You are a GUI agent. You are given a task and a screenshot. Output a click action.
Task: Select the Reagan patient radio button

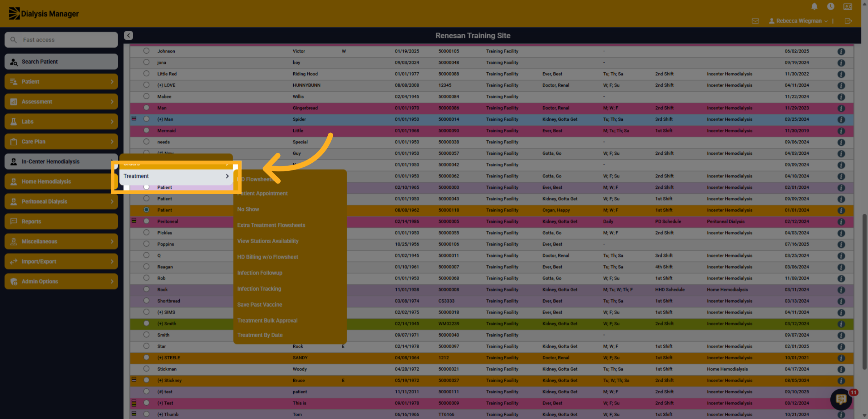(x=146, y=266)
